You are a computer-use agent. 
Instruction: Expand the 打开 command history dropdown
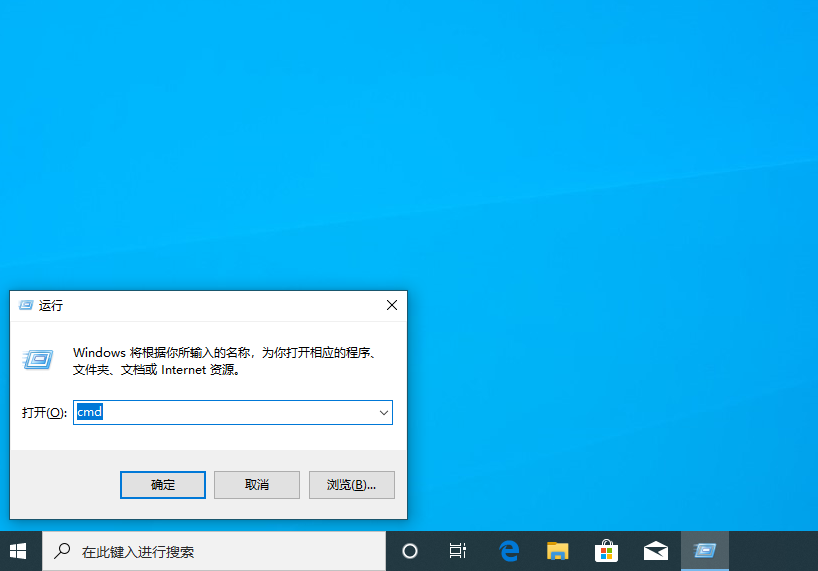coord(384,412)
